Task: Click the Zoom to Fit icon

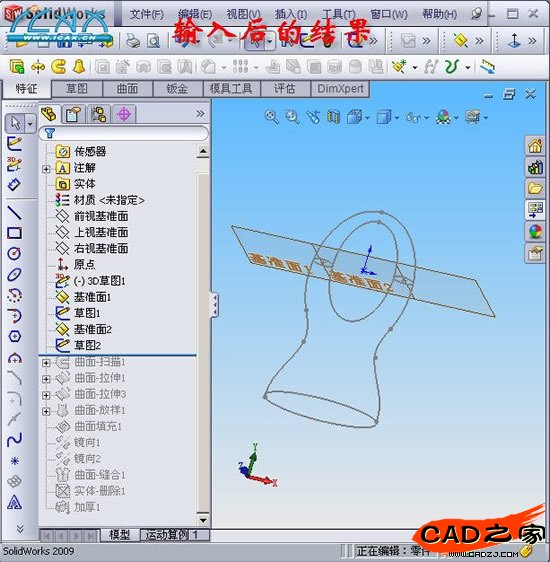Action: [271, 117]
